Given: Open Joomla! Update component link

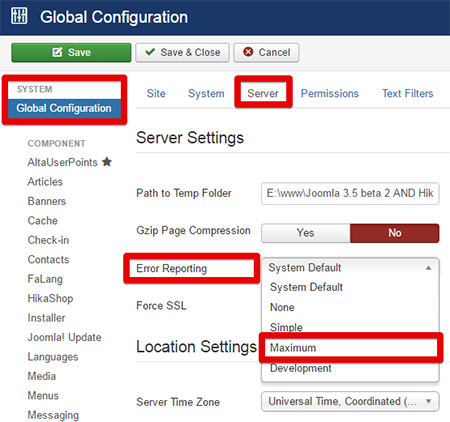Looking at the screenshot, I should (x=64, y=337).
